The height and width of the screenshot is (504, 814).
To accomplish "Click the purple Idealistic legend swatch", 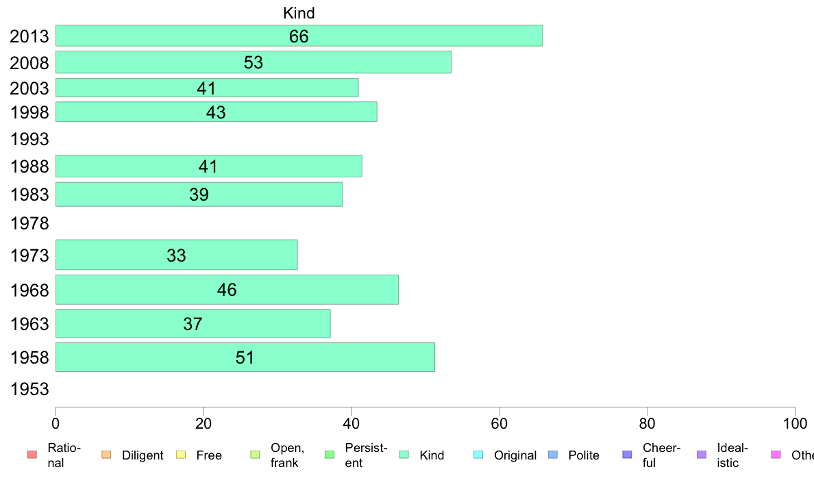I will click(702, 455).
